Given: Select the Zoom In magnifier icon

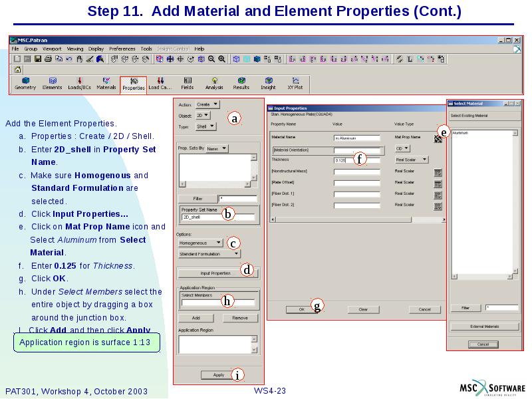Looking at the screenshot, I should coord(221,59).
